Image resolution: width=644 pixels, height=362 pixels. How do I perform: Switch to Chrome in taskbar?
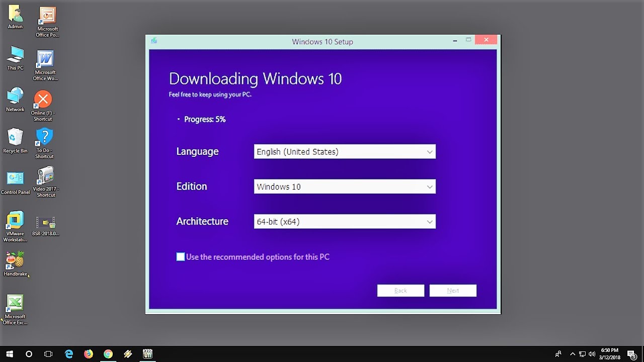point(108,354)
